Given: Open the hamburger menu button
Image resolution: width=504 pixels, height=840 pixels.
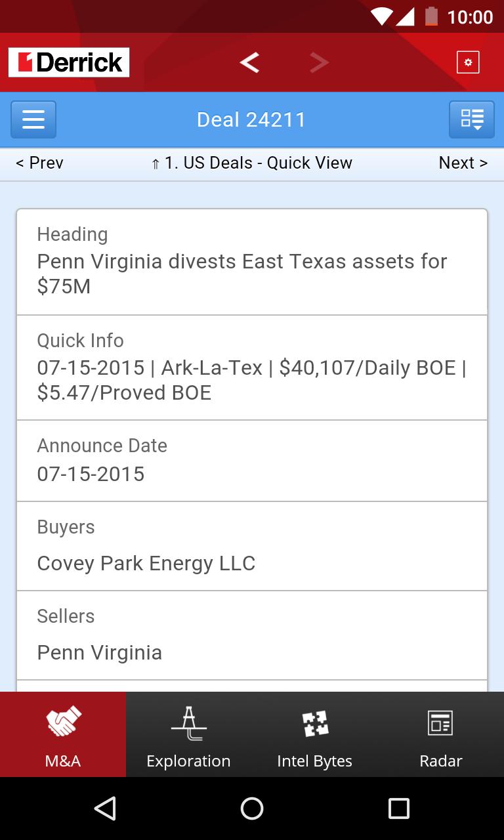Looking at the screenshot, I should coord(33,119).
